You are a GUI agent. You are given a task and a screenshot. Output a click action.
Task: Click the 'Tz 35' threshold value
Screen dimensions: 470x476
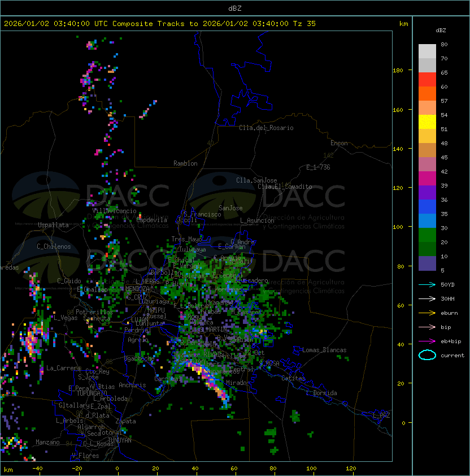(304, 23)
